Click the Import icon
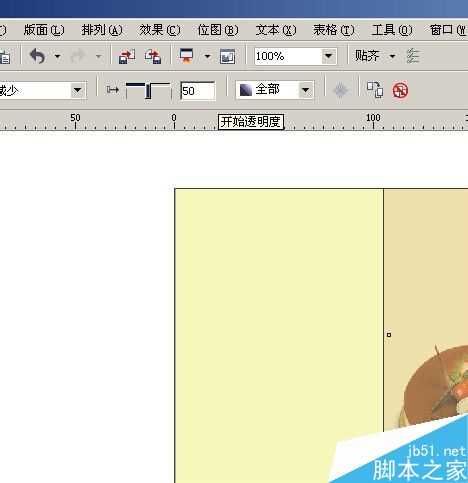Image resolution: width=468 pixels, height=483 pixels. click(127, 56)
